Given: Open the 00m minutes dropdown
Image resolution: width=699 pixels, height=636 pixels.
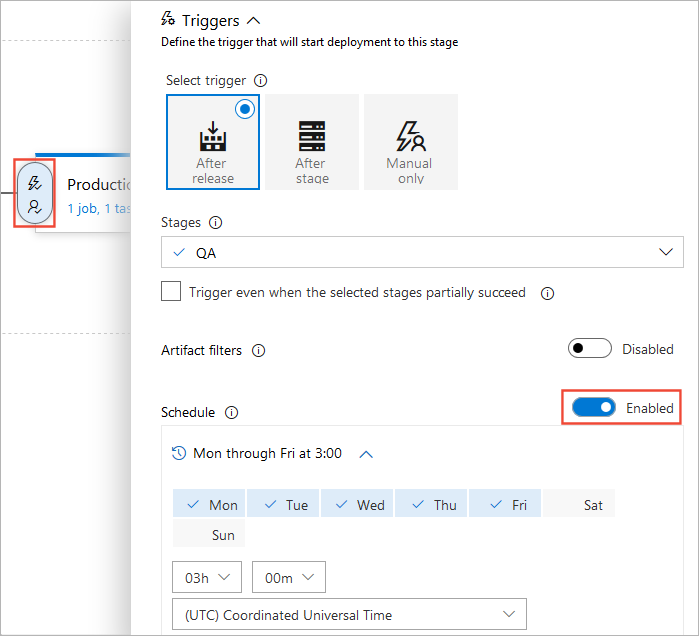Looking at the screenshot, I should [289, 577].
